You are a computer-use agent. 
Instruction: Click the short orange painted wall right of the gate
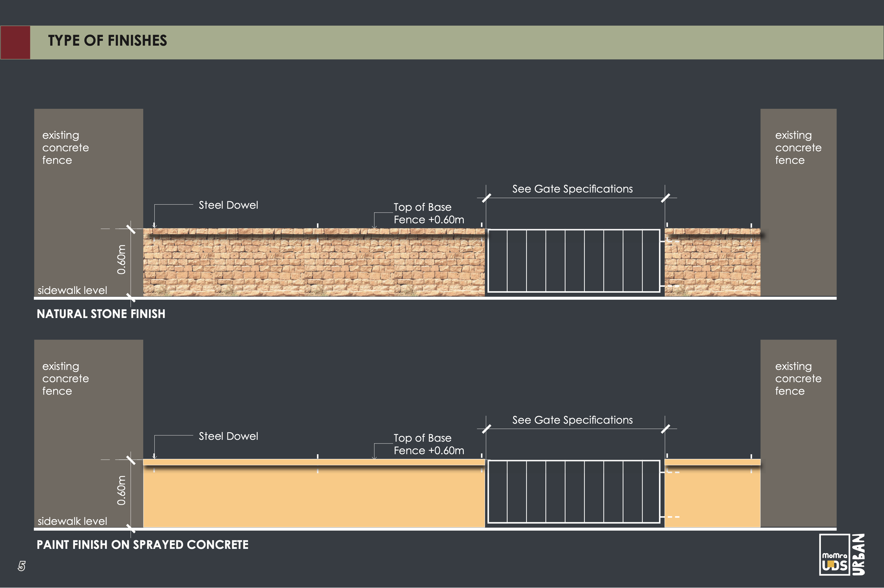[x=713, y=493]
